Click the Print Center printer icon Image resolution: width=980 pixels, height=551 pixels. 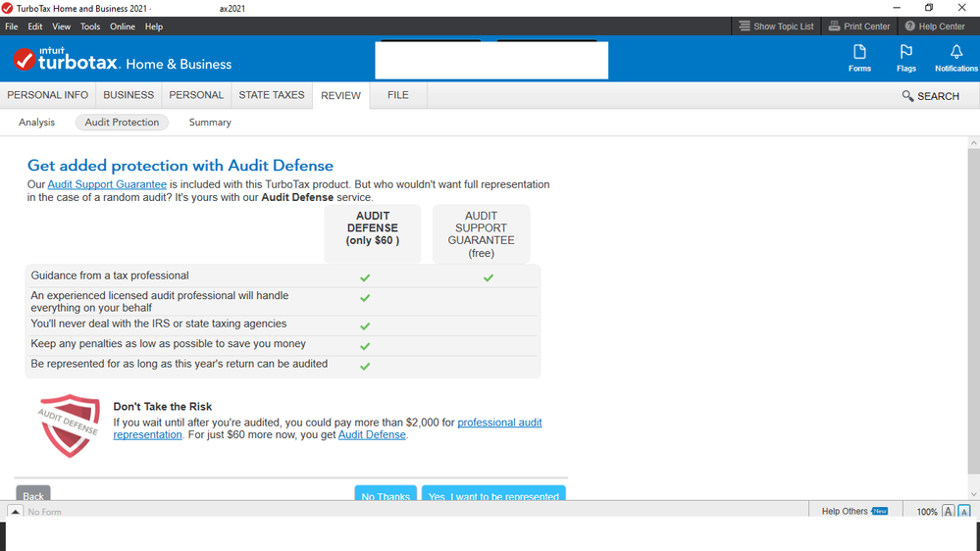tap(835, 26)
